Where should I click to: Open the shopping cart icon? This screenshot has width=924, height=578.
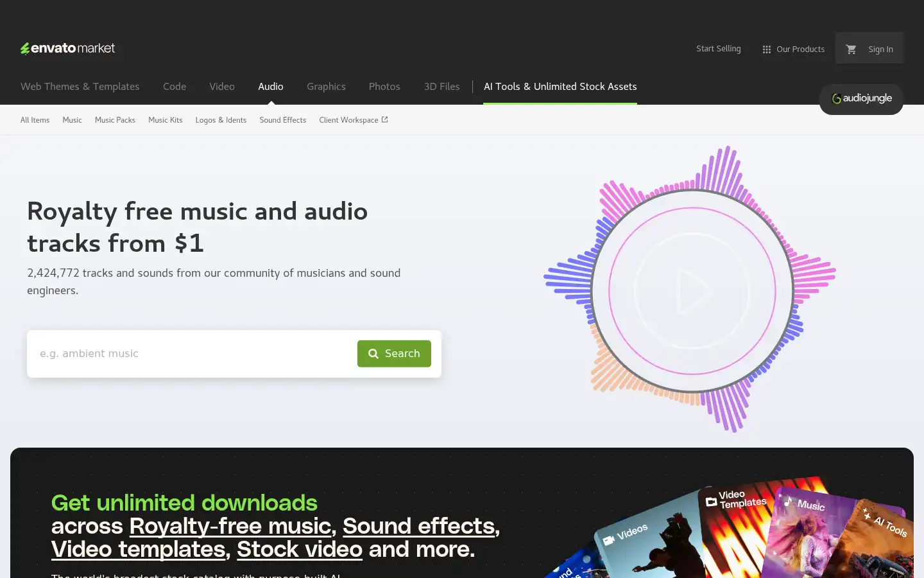851,49
